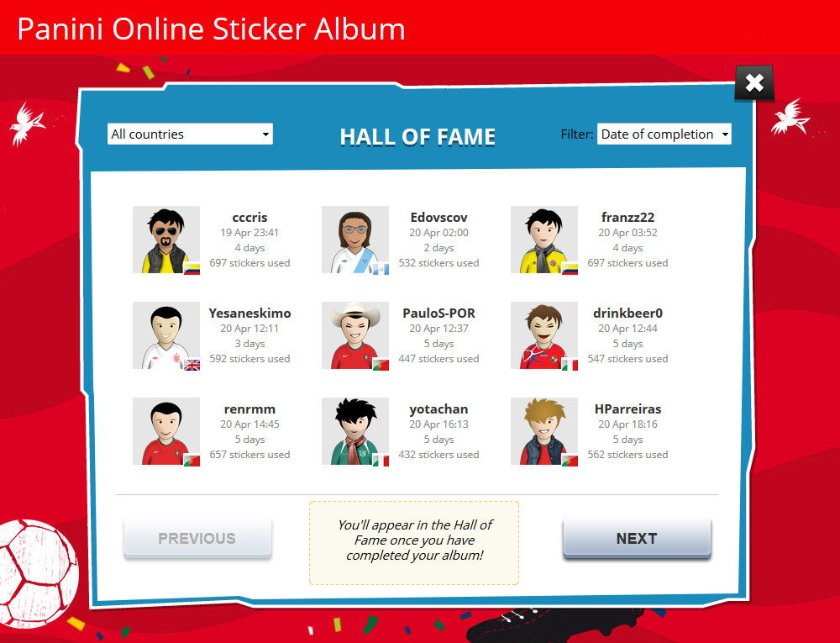Image resolution: width=840 pixels, height=643 pixels.
Task: Close the Hall of Fame dialog
Action: (754, 83)
